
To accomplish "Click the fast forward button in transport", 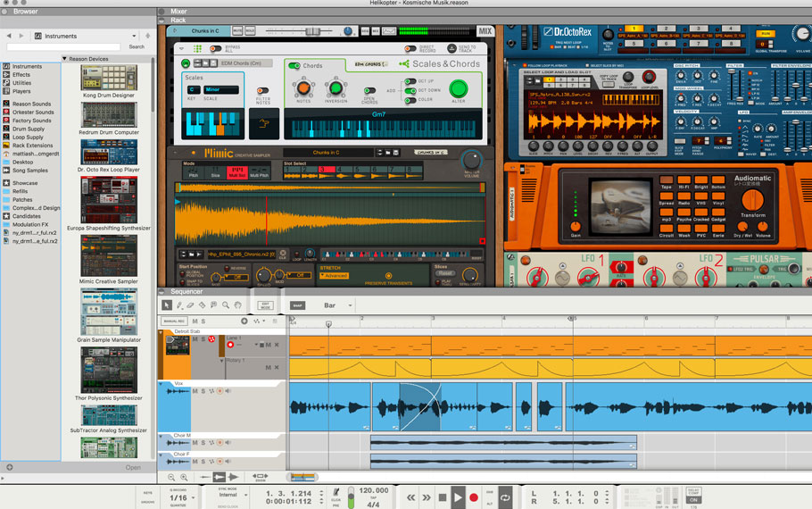I will click(427, 497).
